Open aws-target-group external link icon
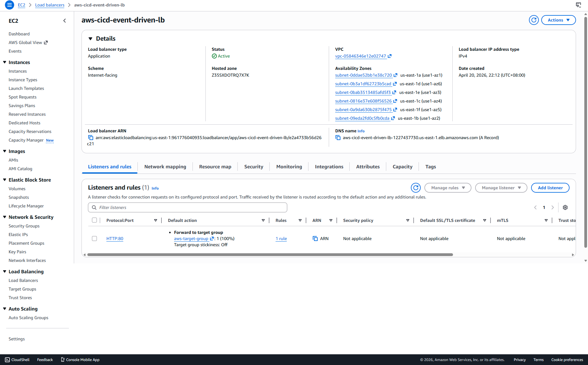Viewport: 588px width, 365px height. 212,239
